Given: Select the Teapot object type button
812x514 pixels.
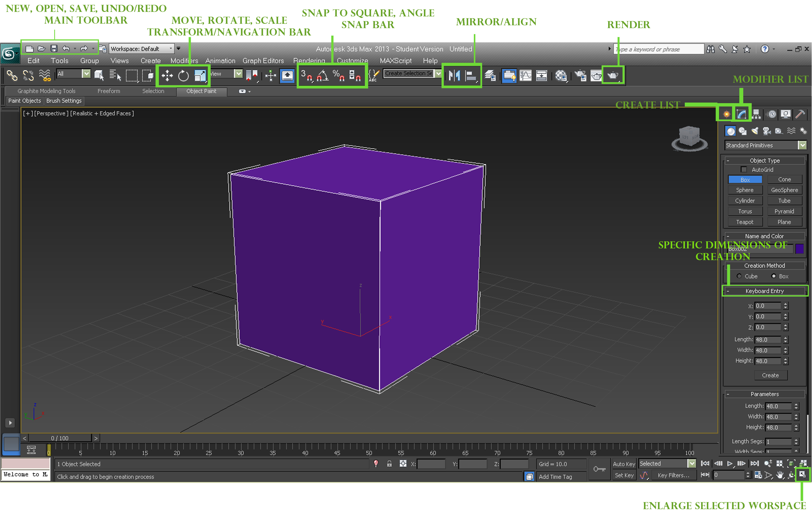Looking at the screenshot, I should pos(745,222).
